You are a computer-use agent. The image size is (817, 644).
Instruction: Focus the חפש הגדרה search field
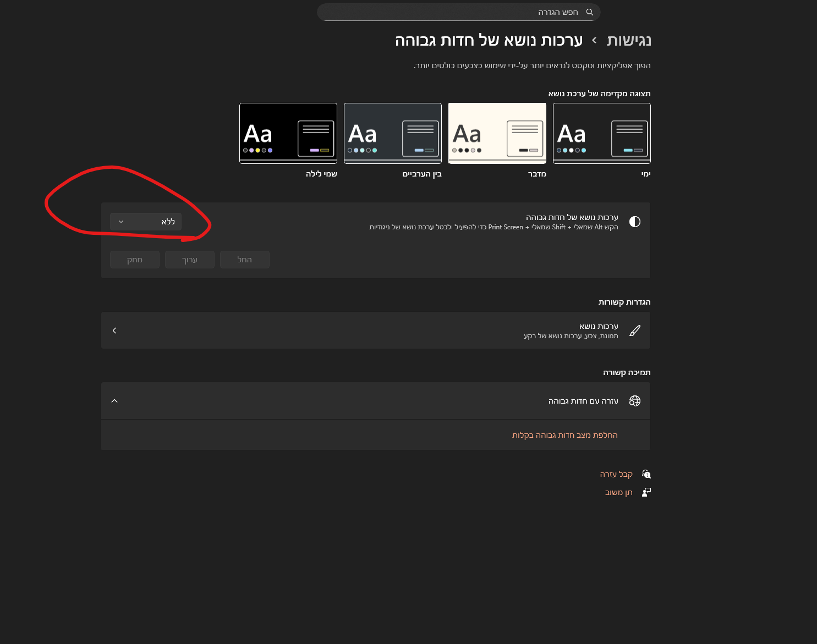coord(459,12)
